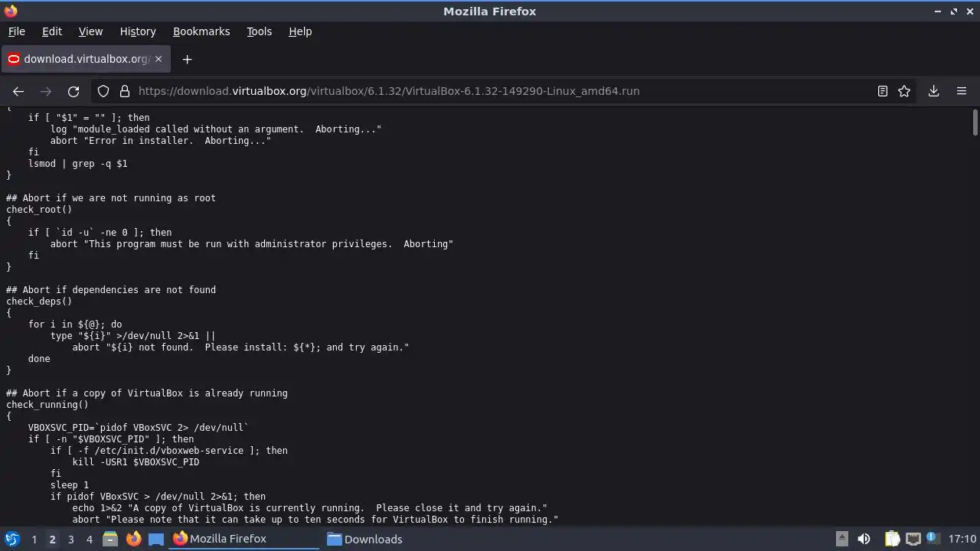Click the page vertical scrollbar thumb

point(975,122)
